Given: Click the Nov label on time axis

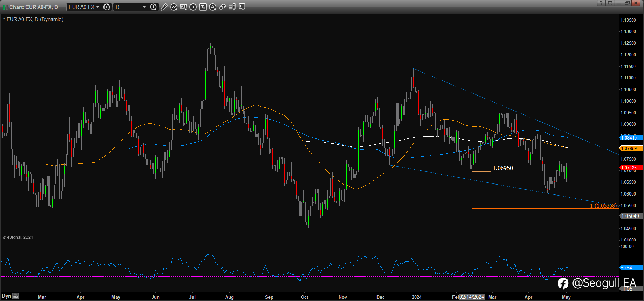Looking at the screenshot, I should pos(343,297).
